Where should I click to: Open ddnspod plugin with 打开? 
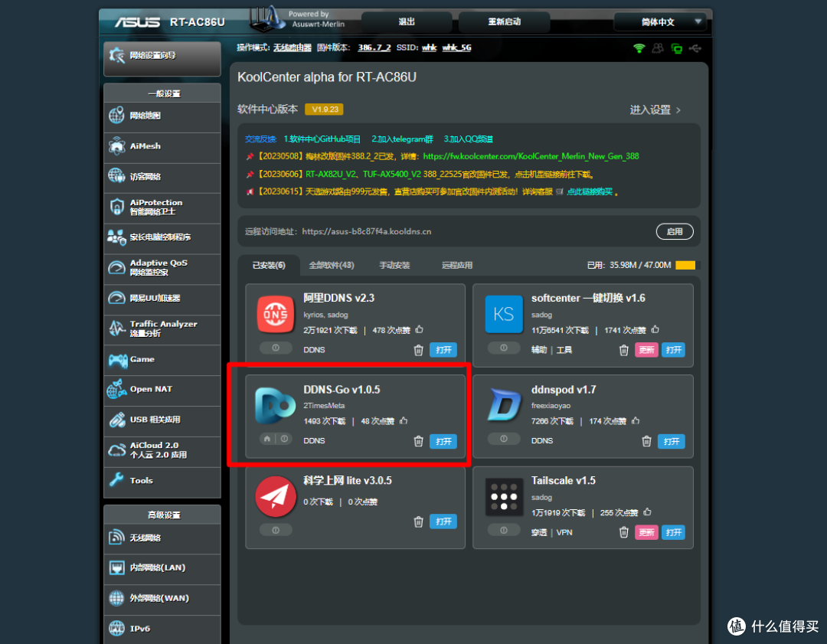671,442
